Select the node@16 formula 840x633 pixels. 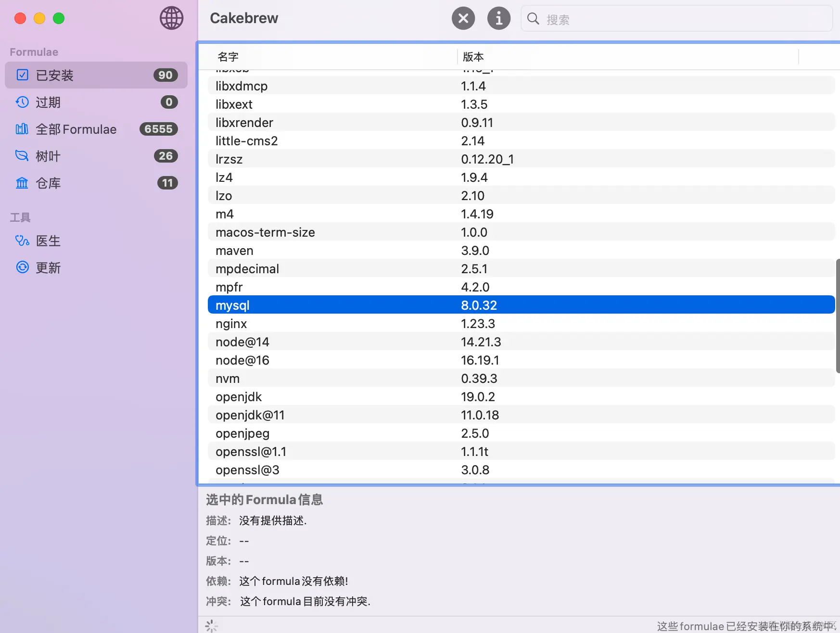pos(522,360)
